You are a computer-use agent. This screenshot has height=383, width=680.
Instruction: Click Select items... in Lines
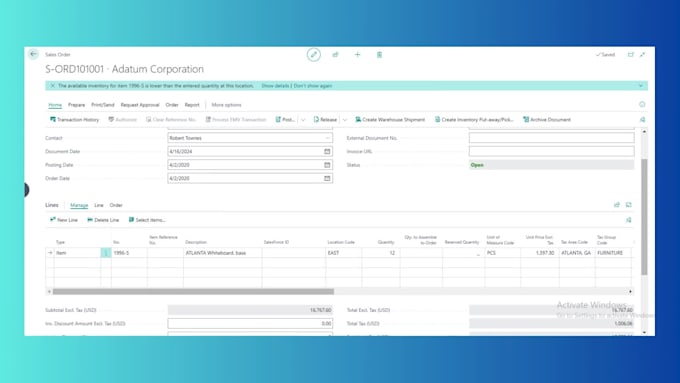pos(147,220)
